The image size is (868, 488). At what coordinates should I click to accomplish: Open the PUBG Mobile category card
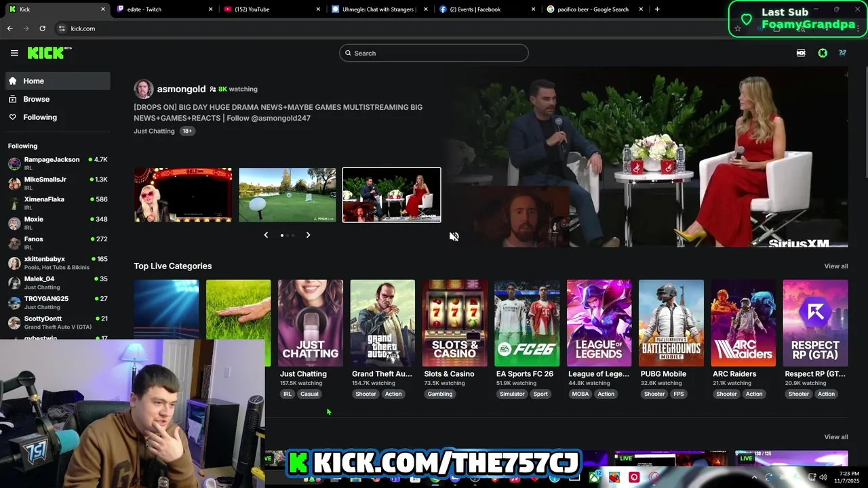(671, 323)
